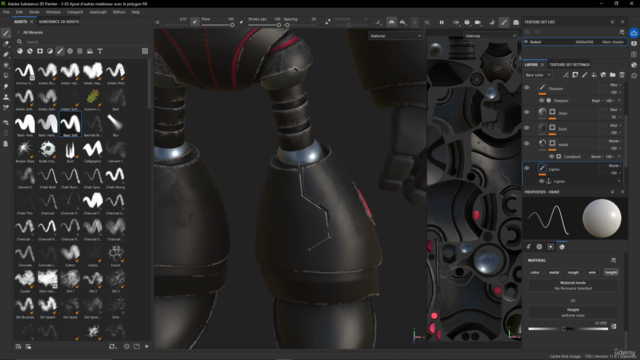Screen dimensions: 640x360
Task: Hide the Curvature mask effect
Action: click(551, 156)
